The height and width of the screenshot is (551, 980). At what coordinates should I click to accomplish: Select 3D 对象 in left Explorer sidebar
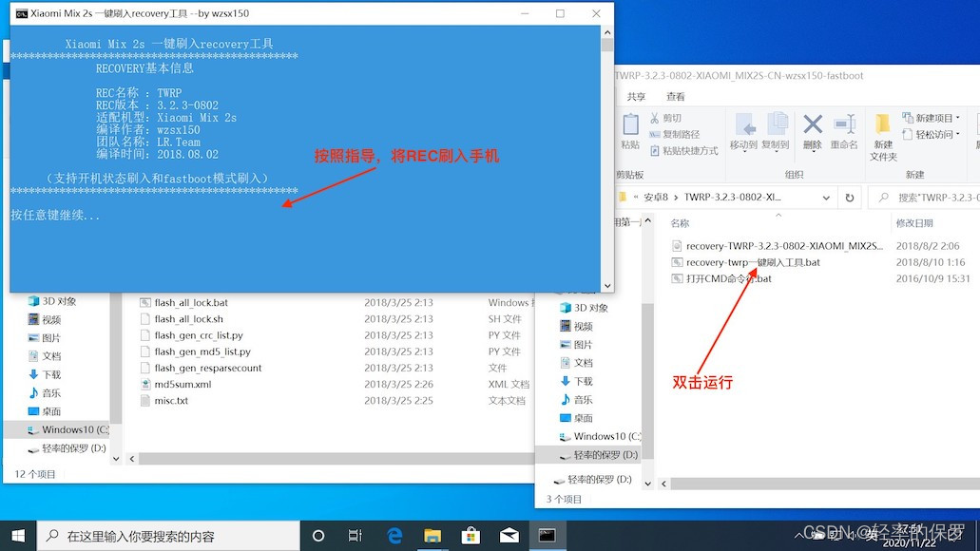[52, 301]
